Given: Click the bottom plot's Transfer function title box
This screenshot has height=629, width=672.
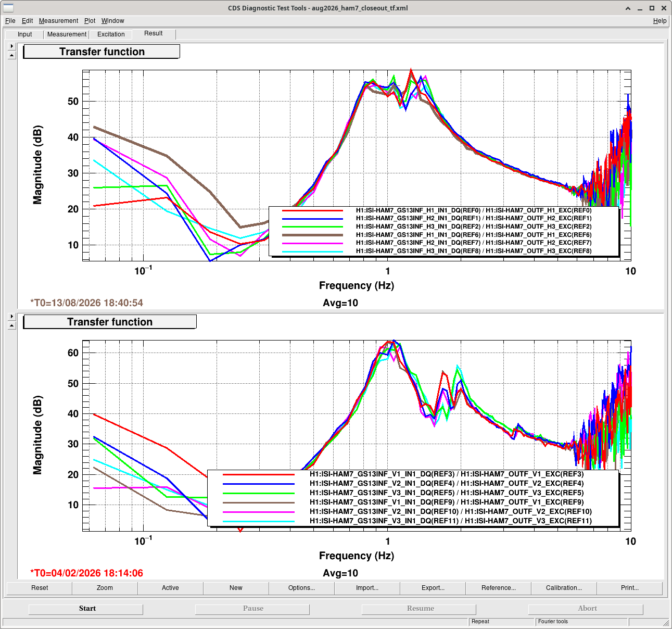Looking at the screenshot, I should [x=110, y=322].
